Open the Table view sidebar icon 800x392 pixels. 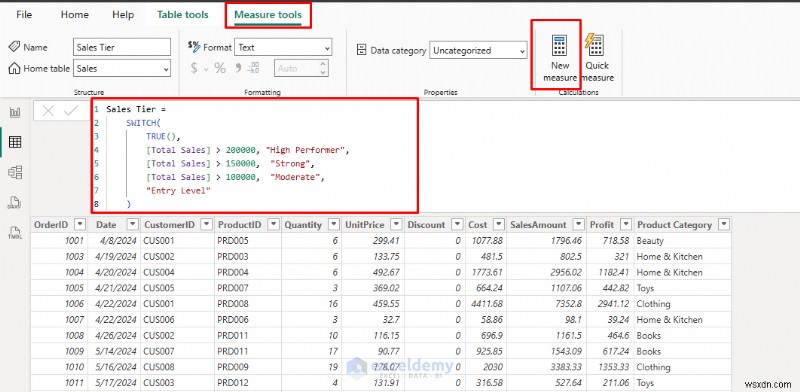[x=15, y=142]
